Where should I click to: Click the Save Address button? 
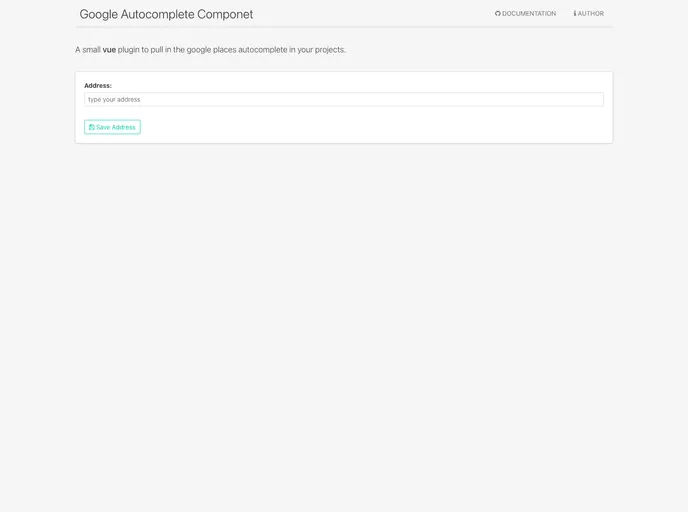coord(112,127)
